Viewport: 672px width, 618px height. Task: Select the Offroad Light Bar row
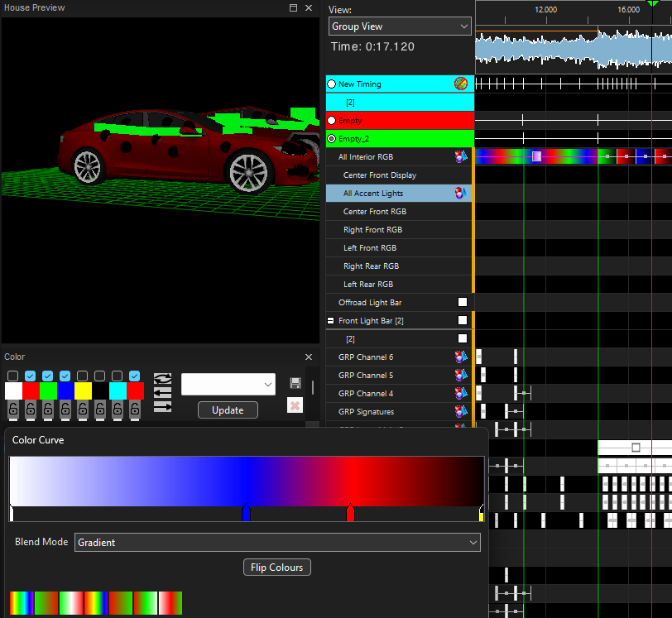(370, 303)
